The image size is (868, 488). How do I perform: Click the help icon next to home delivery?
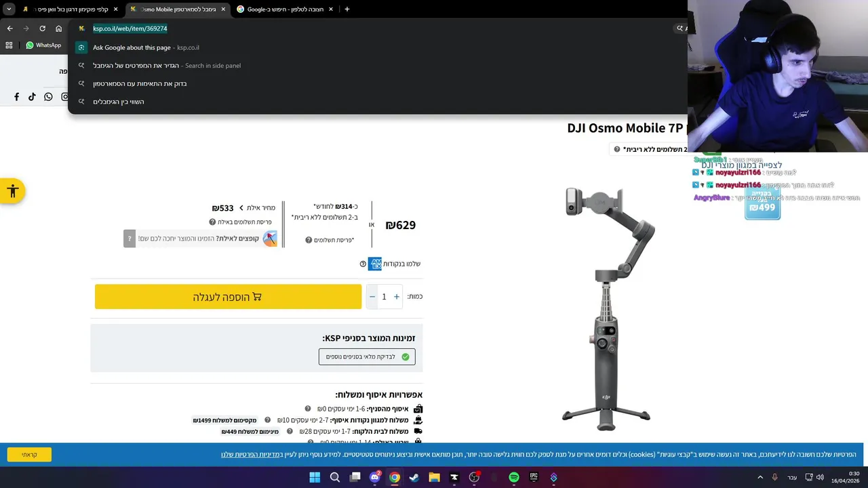290,431
